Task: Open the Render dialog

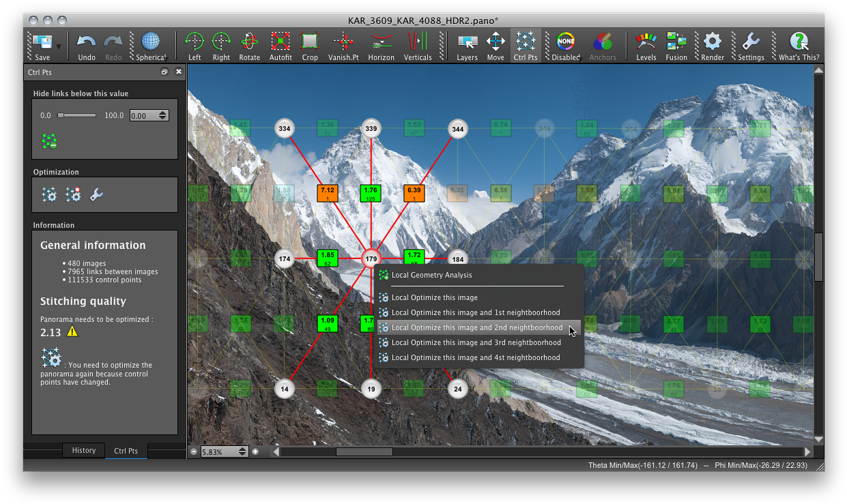Action: (x=713, y=46)
